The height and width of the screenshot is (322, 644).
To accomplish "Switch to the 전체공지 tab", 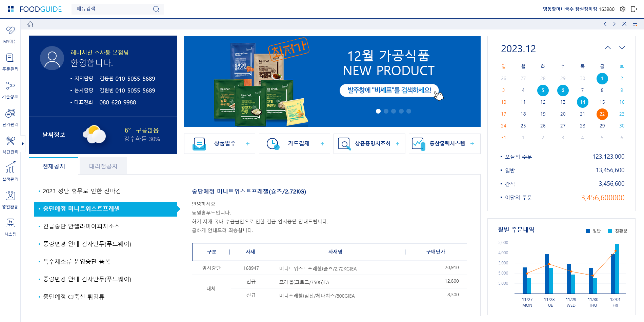I will pos(54,166).
